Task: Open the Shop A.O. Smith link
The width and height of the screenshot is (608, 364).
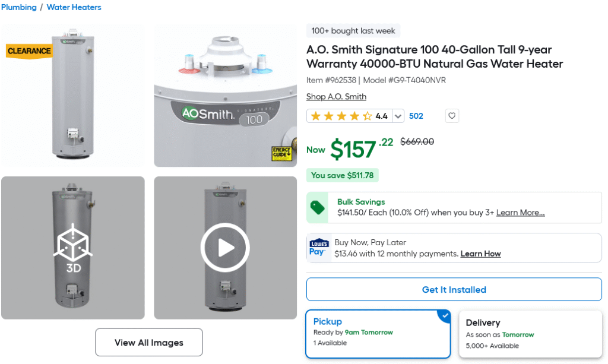Action: pyautogui.click(x=336, y=97)
